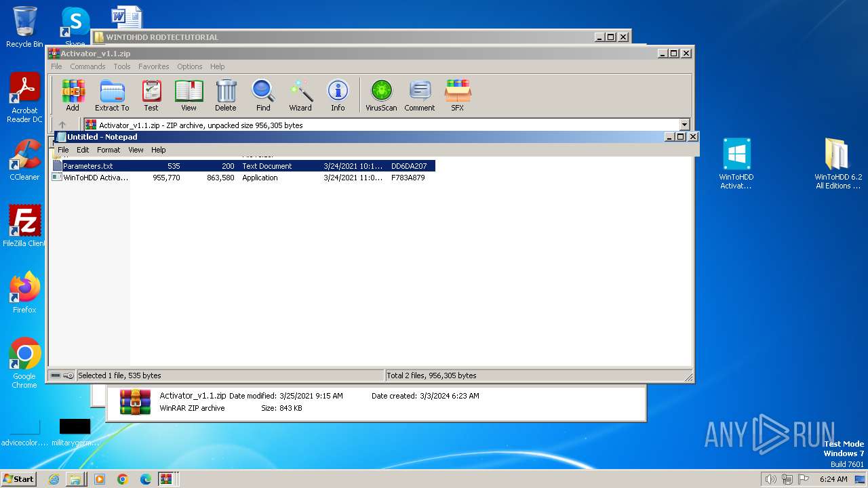This screenshot has width=868, height=488.
Task: Open Notepad Help menu
Action: pyautogui.click(x=158, y=150)
